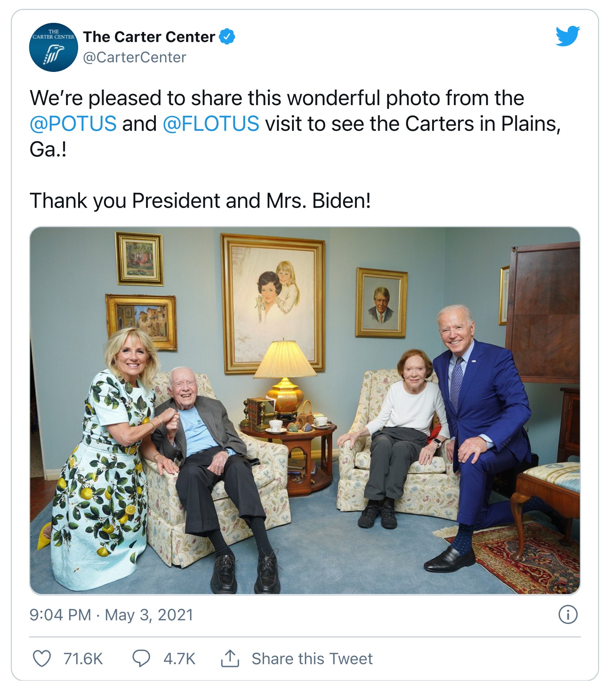Open the tweet's attached photo
616x694 pixels.
pos(305,410)
